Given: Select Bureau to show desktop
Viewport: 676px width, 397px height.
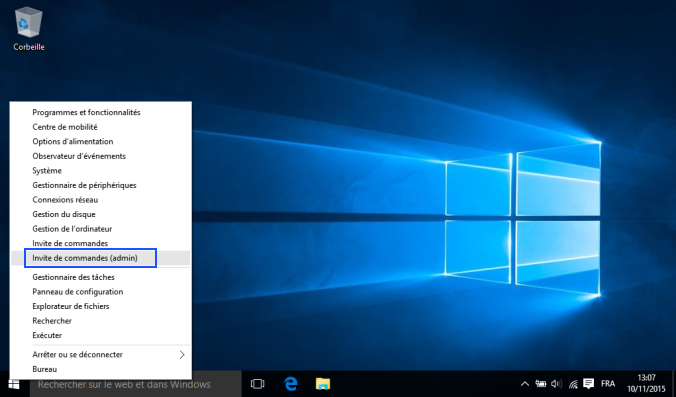Looking at the screenshot, I should point(100,369).
